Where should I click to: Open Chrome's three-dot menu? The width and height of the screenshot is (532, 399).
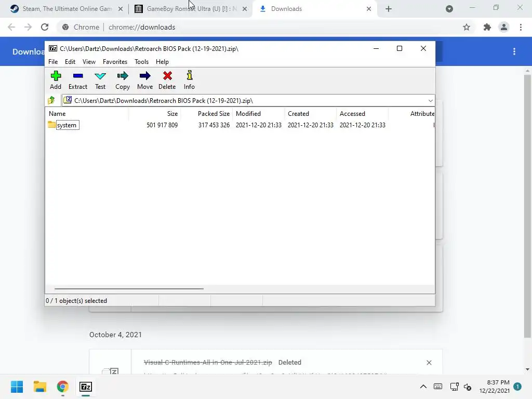tap(521, 27)
